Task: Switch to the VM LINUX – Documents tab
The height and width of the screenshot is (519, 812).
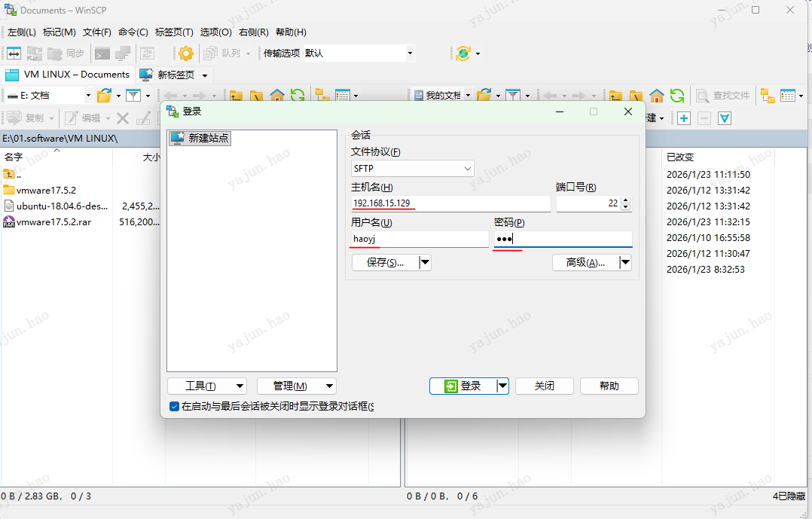Action: (67, 75)
